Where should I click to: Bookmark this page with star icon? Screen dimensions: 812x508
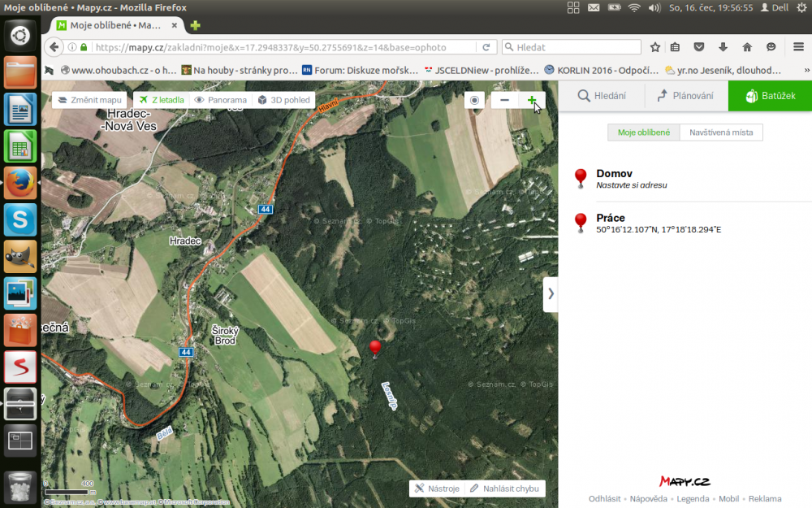tap(655, 47)
